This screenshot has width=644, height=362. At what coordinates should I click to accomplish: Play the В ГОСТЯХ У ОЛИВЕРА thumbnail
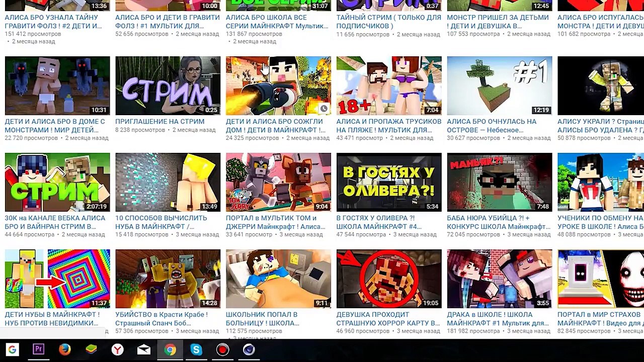[x=389, y=182]
